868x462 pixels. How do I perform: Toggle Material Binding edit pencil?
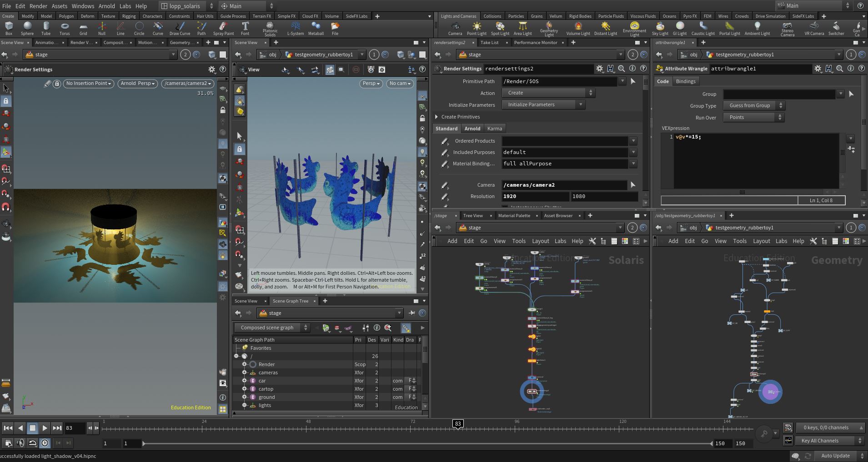445,164
